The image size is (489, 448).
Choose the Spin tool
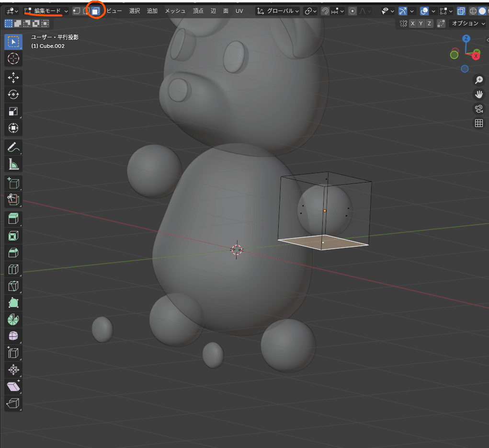click(x=13, y=320)
